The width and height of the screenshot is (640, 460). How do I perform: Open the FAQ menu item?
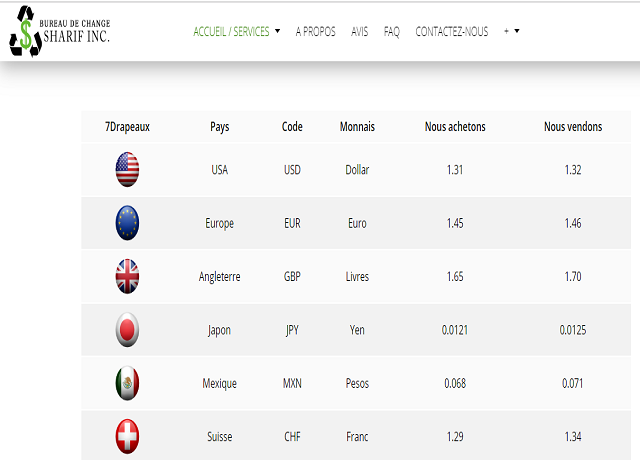(391, 31)
